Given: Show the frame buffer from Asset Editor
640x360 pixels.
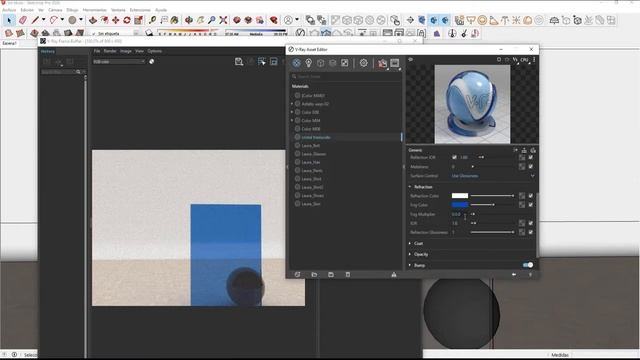Looking at the screenshot, I should point(395,63).
